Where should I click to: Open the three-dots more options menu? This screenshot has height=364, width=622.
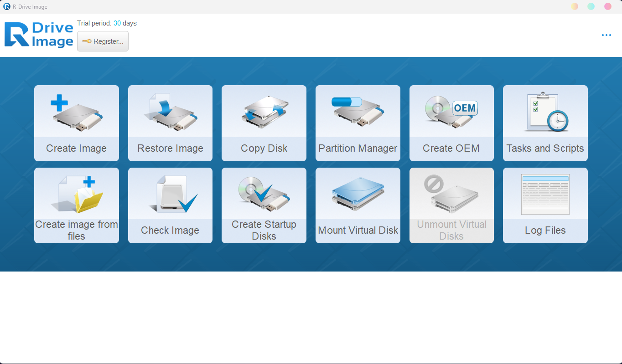point(606,35)
